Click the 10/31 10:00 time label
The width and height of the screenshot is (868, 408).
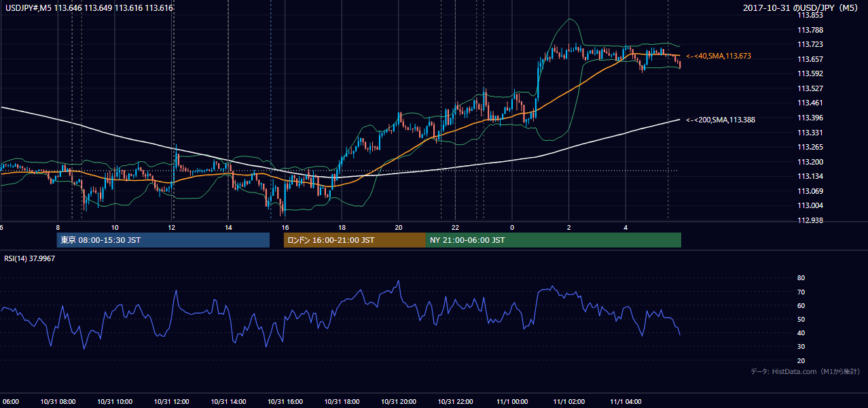click(x=115, y=402)
